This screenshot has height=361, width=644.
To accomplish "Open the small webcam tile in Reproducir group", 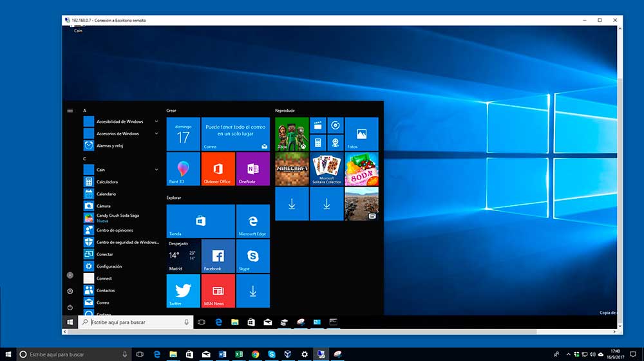I will click(x=336, y=143).
